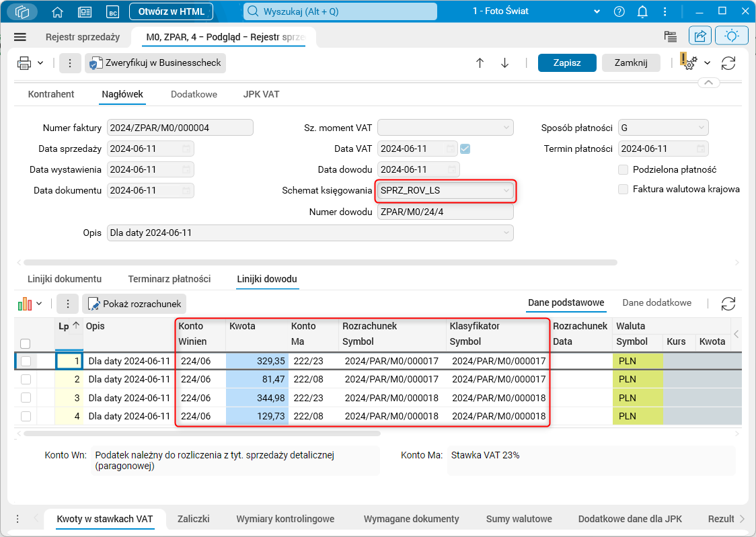Open Rejestr sprzedaży tab
The image size is (756, 537).
point(83,37)
